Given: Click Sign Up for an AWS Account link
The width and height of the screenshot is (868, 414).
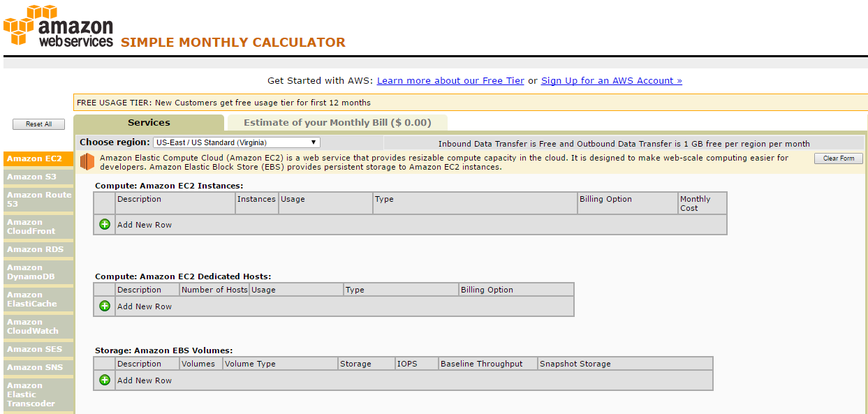Looking at the screenshot, I should (x=612, y=80).
